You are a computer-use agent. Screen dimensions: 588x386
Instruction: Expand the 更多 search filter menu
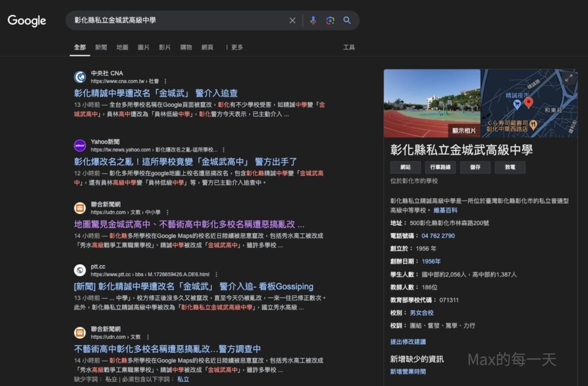234,47
